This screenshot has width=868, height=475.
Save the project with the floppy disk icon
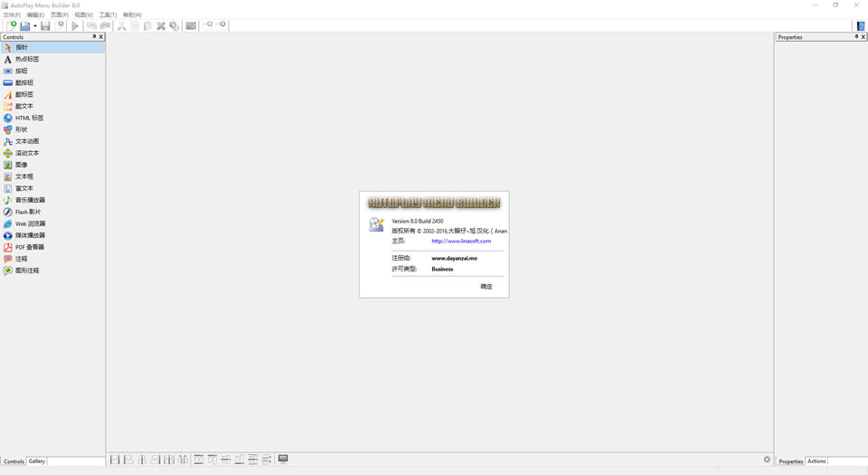[45, 25]
